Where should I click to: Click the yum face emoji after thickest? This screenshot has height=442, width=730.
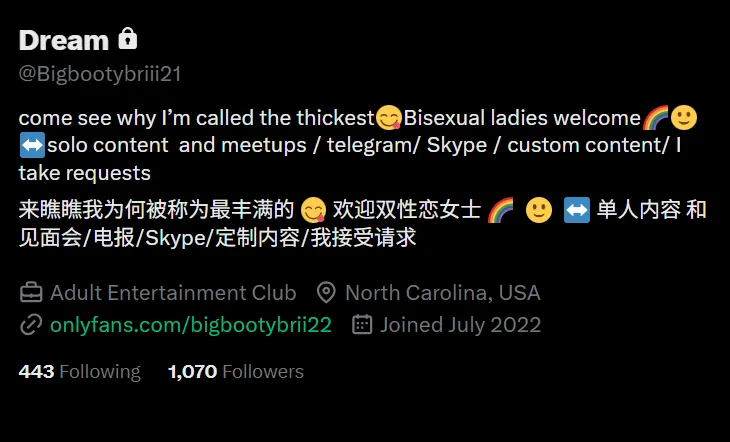point(389,117)
